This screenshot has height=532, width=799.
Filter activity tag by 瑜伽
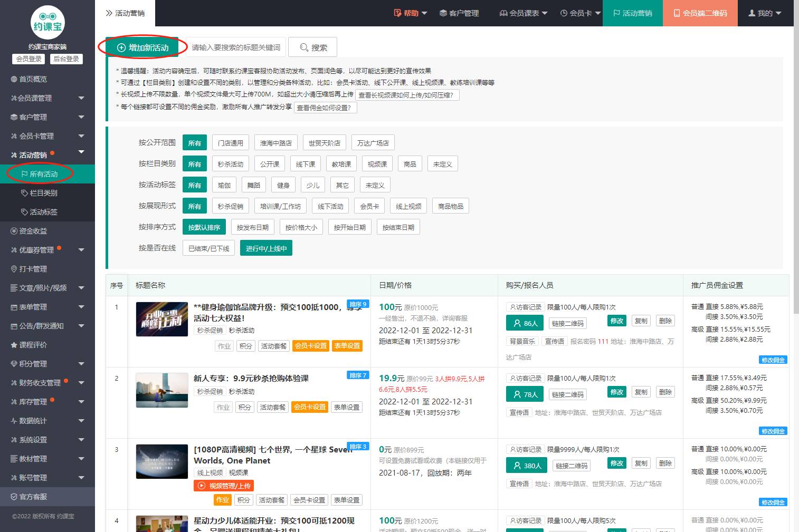click(x=224, y=185)
